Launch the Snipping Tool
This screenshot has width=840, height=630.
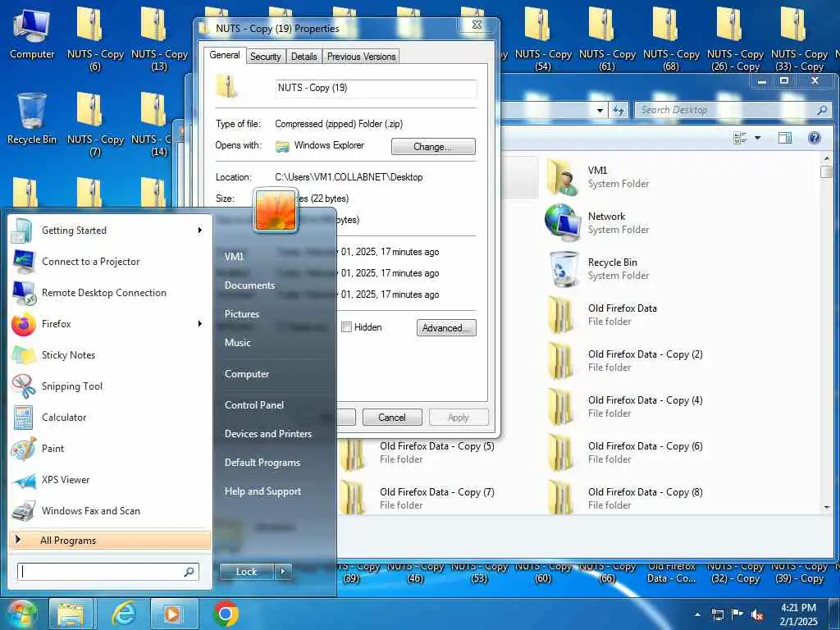coord(109,386)
